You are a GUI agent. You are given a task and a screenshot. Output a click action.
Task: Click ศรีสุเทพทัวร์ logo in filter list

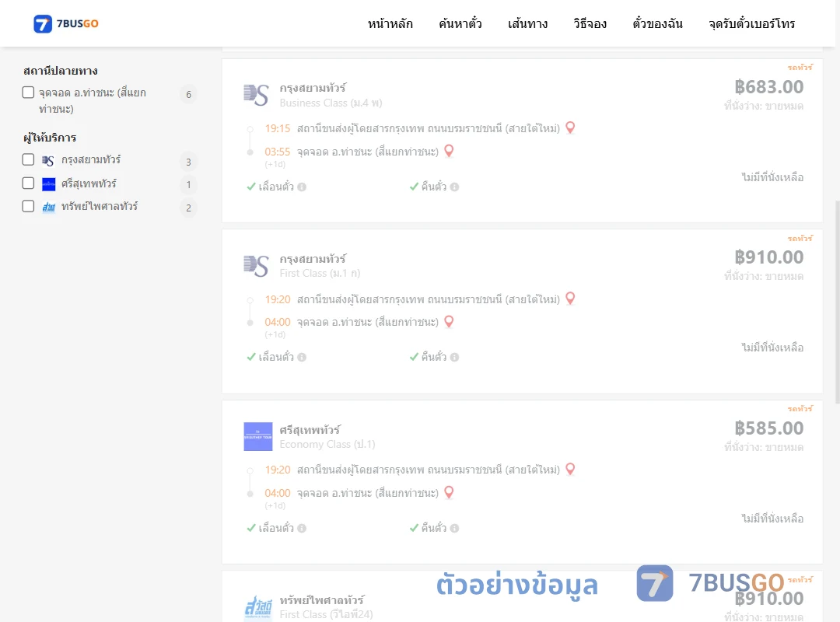tap(49, 184)
